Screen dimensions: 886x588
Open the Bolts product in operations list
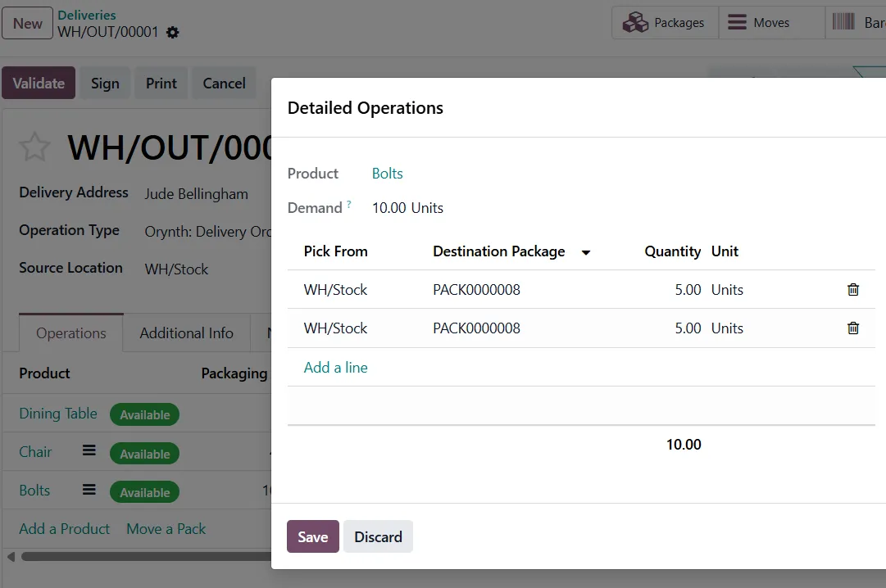[34, 491]
